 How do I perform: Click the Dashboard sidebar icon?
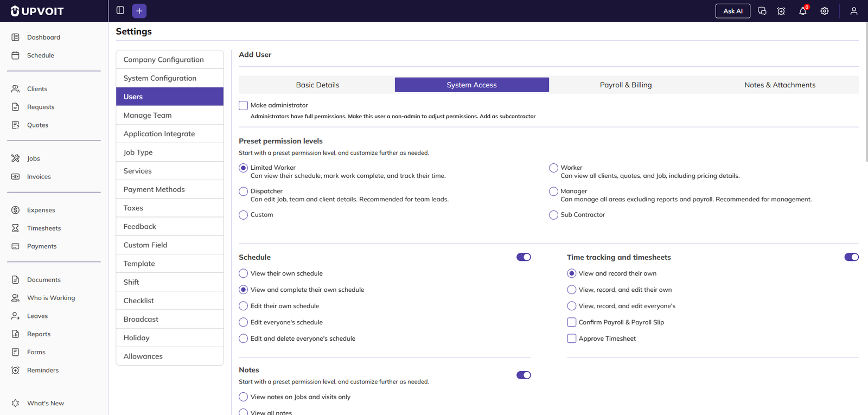tap(16, 37)
